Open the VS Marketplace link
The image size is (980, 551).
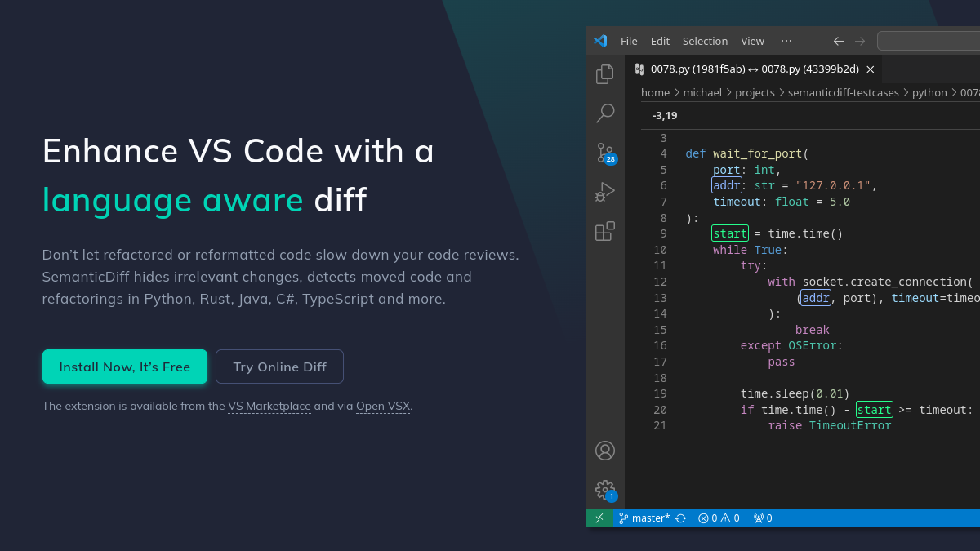point(269,406)
